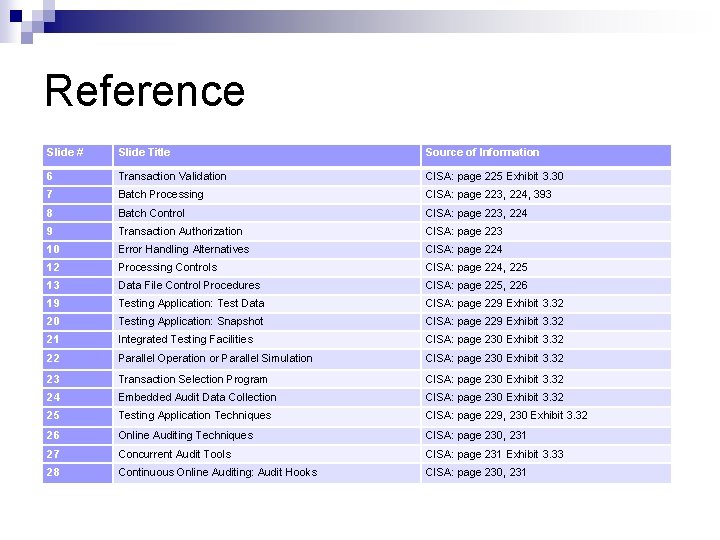Click slide number 6 cell

pyautogui.click(x=78, y=177)
